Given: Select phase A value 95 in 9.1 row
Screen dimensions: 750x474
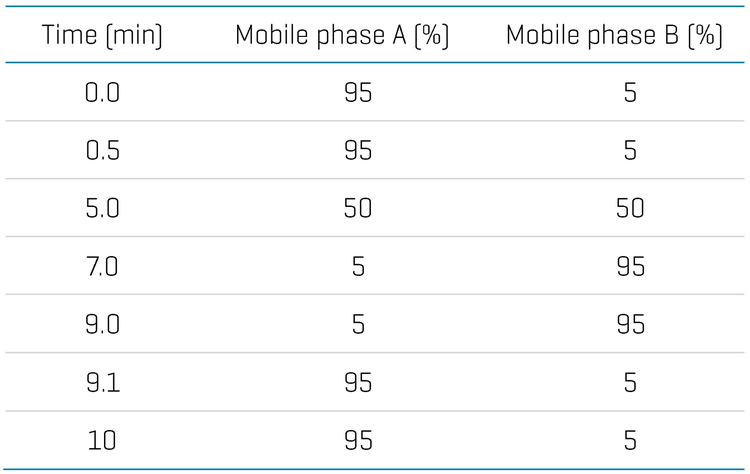Looking at the screenshot, I should pos(358,383).
